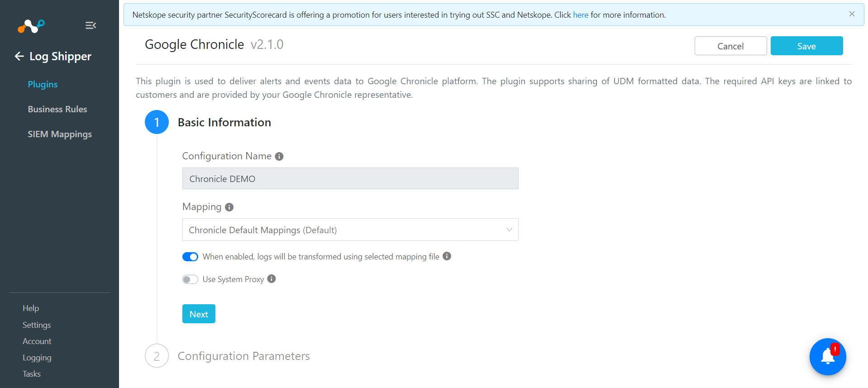Select step 2 Configuration Parameters circle

[157, 356]
